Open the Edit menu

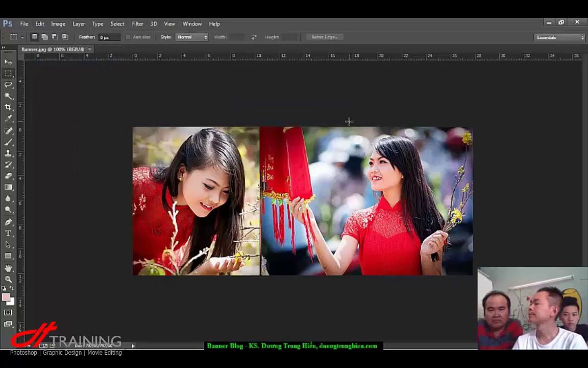click(40, 24)
